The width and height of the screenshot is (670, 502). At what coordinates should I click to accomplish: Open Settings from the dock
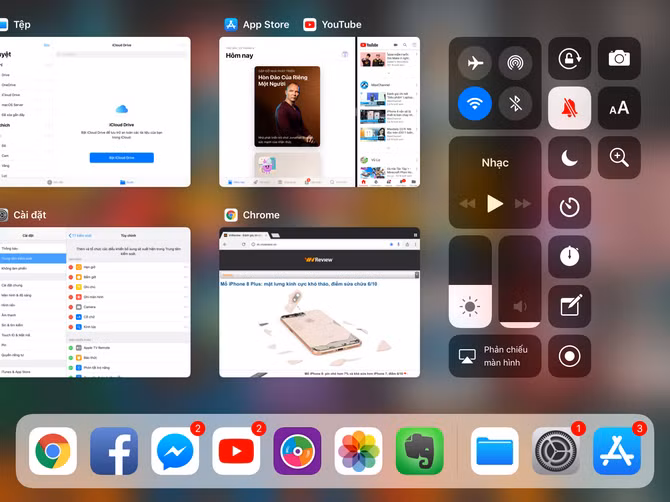pos(556,451)
